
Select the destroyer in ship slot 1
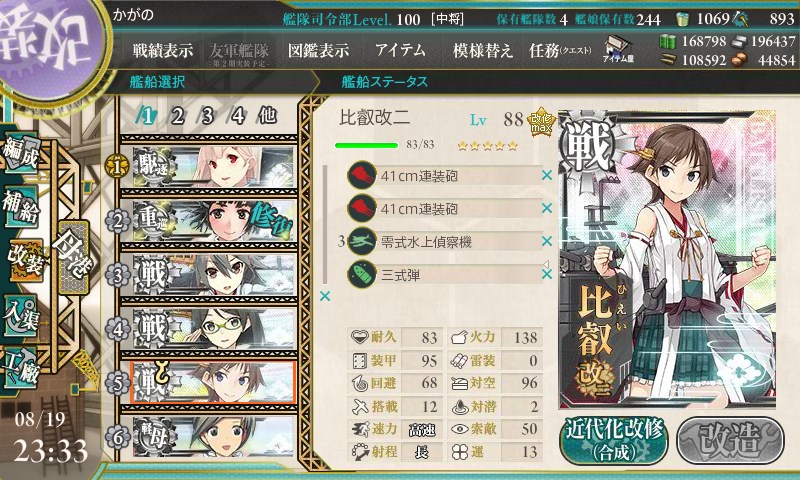point(213,166)
